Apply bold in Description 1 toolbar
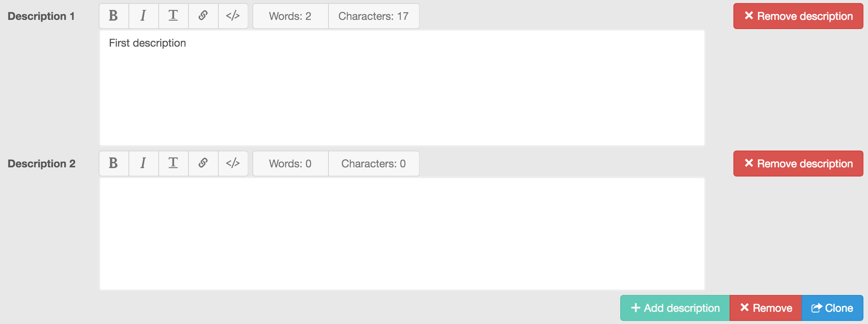The image size is (868, 324). 114,16
